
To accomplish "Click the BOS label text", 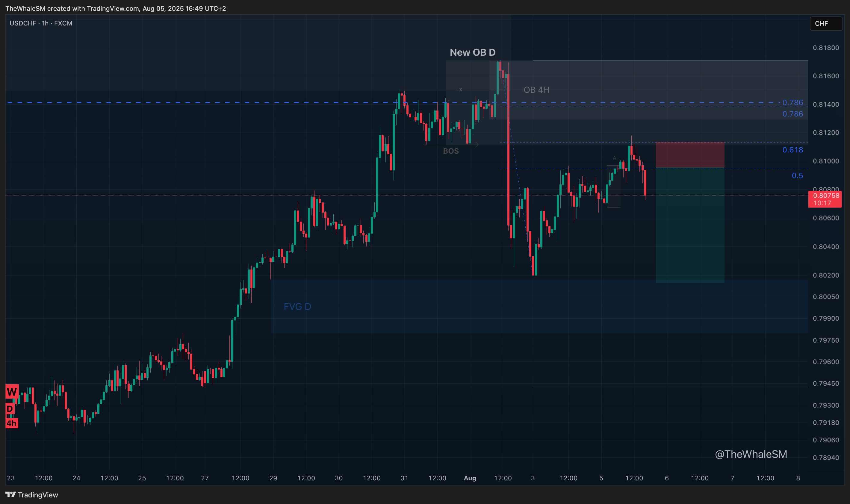I will coord(451,151).
